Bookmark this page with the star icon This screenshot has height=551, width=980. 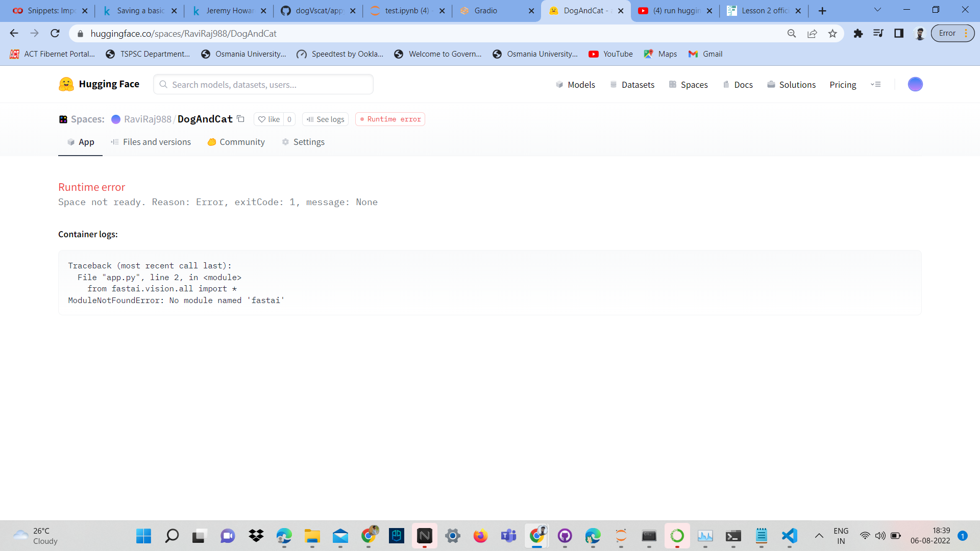click(832, 34)
